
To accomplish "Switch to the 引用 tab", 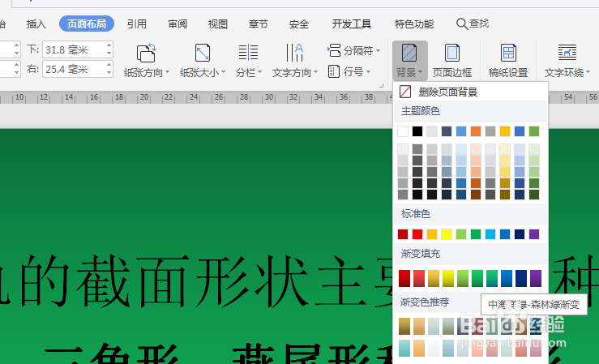I will pyautogui.click(x=137, y=24).
